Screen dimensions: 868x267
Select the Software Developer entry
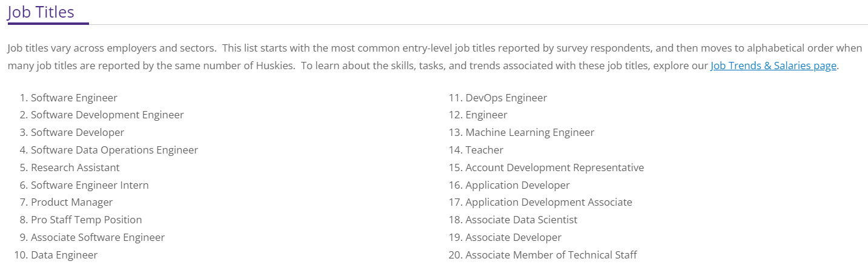pos(78,132)
